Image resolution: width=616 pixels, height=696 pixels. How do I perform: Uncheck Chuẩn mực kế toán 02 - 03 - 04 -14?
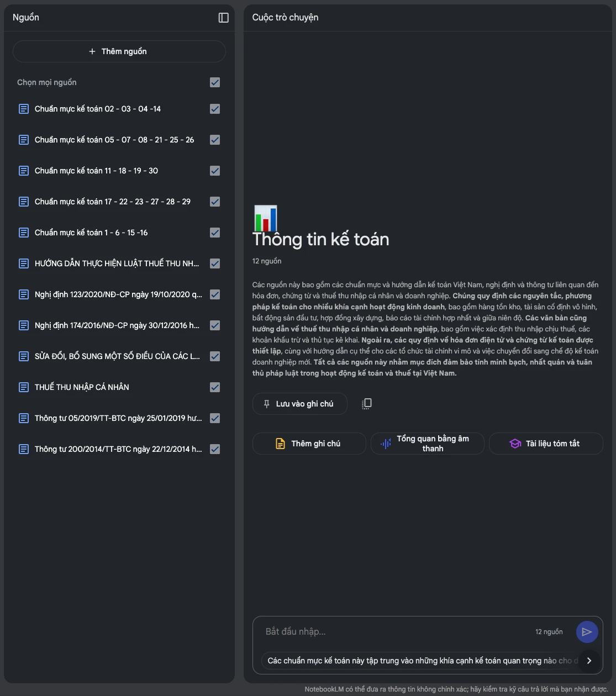point(215,109)
